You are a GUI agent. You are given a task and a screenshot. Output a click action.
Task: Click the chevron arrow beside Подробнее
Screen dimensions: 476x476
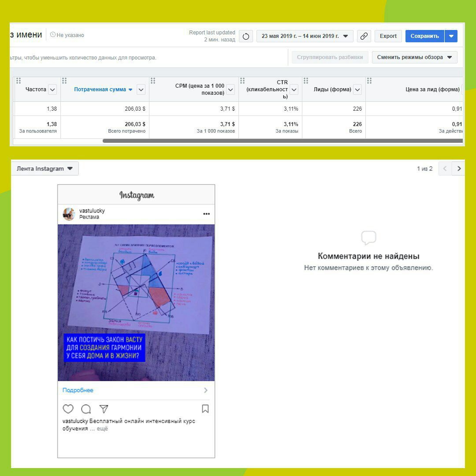(x=206, y=390)
